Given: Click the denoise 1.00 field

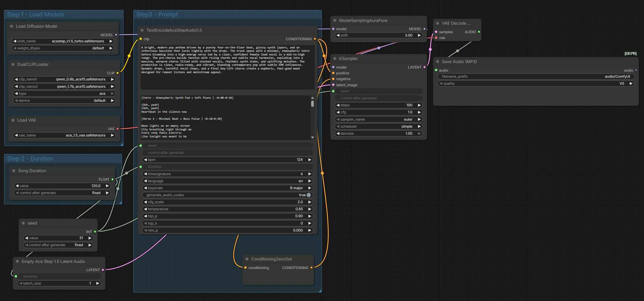Looking at the screenshot, I should (379, 133).
